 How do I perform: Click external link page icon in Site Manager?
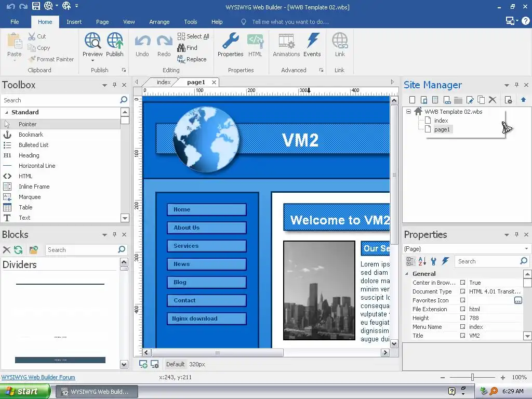[x=447, y=100]
